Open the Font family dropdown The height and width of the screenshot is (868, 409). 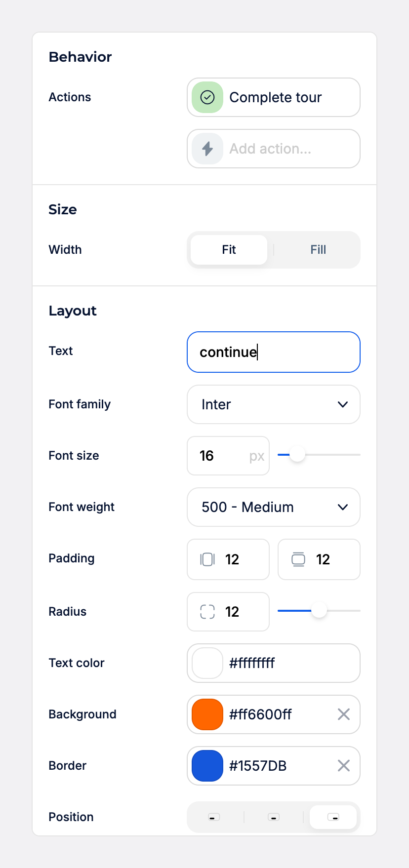tap(273, 404)
